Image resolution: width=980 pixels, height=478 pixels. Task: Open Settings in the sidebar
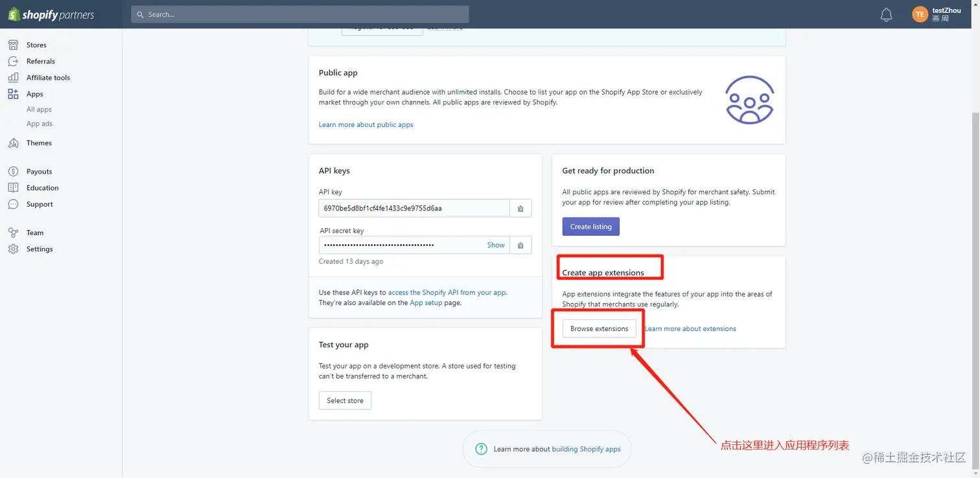click(40, 249)
